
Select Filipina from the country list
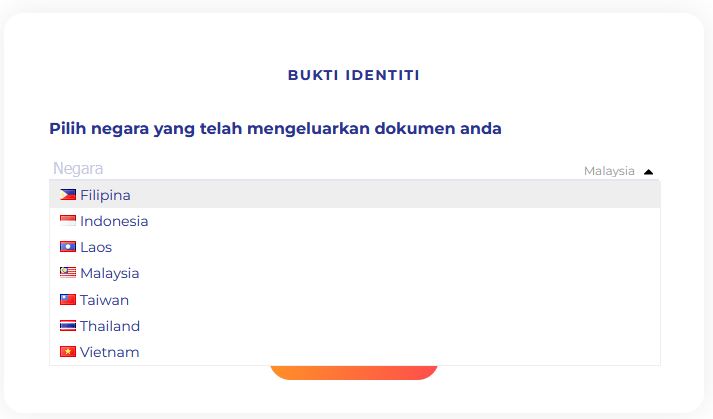[x=355, y=195]
